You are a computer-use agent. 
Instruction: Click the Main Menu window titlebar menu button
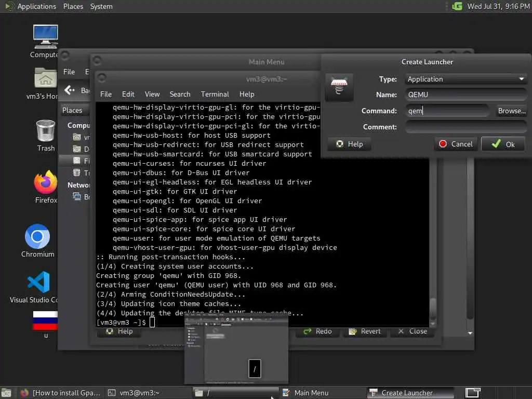[97, 61]
